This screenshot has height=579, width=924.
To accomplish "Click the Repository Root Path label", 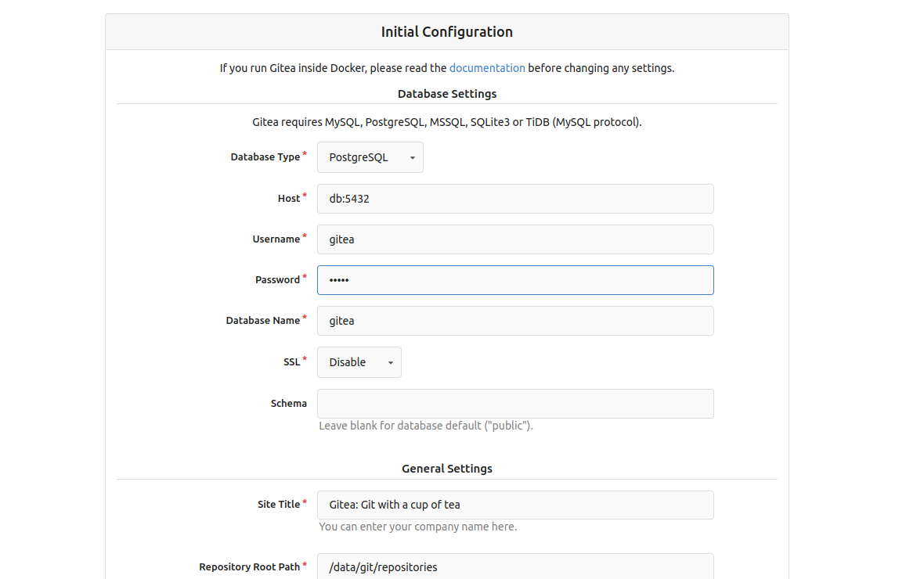I will click(x=249, y=567).
